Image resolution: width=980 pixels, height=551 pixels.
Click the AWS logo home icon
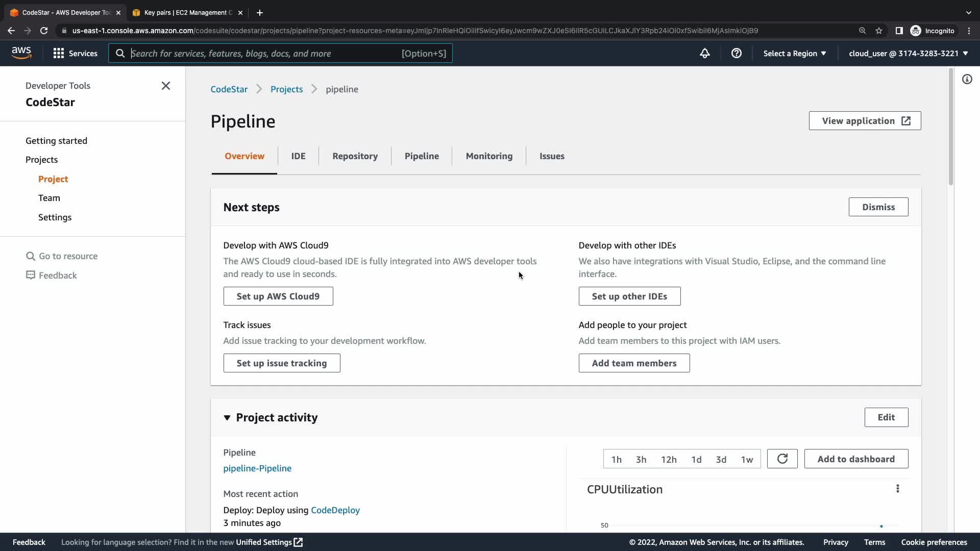click(x=21, y=53)
